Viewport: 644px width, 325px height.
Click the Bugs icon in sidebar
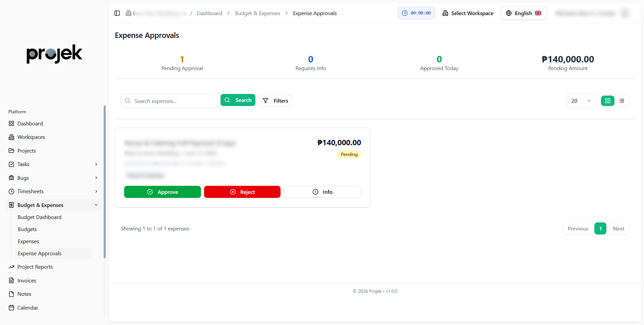coord(11,178)
